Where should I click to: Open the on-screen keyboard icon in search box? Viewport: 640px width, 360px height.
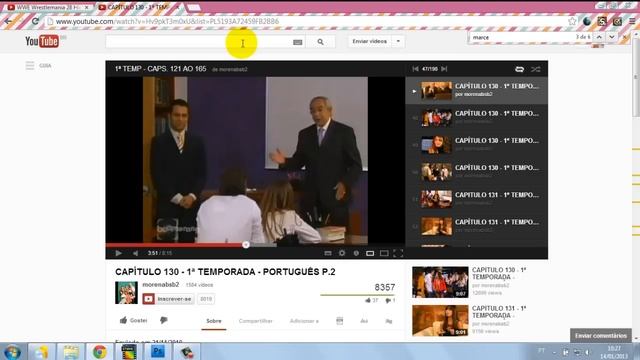298,42
